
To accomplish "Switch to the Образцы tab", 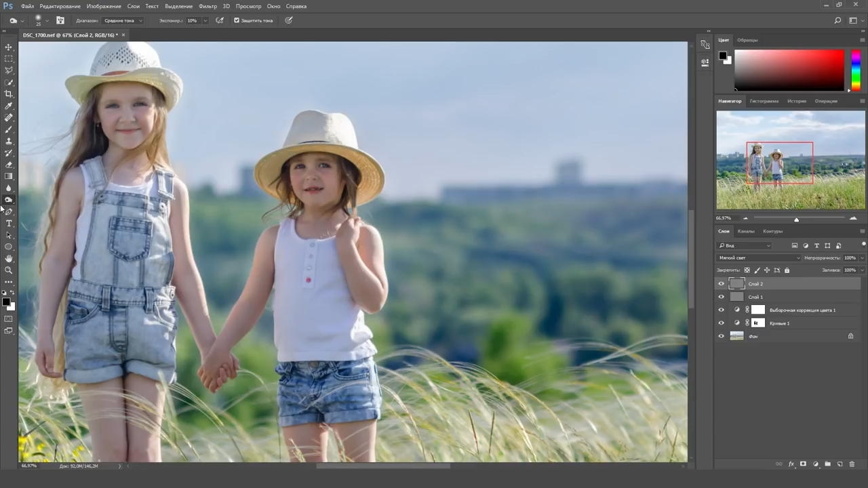I will [747, 40].
